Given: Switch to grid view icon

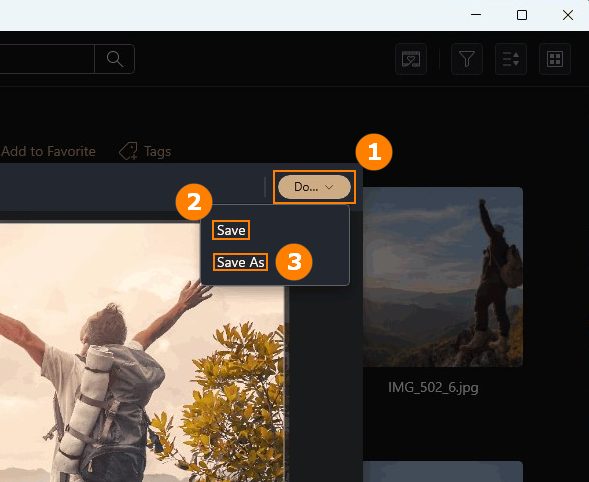Looking at the screenshot, I should tap(555, 59).
